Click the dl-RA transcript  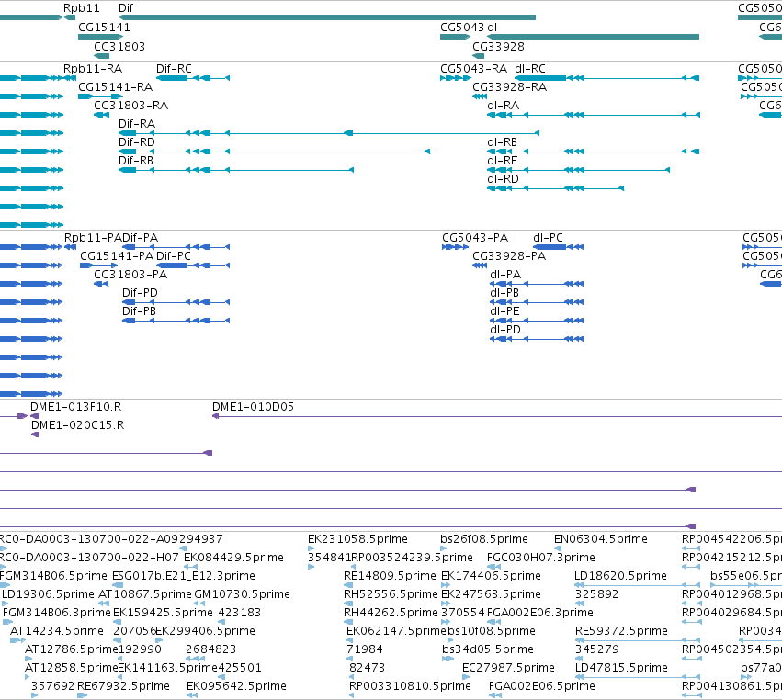tap(594, 115)
